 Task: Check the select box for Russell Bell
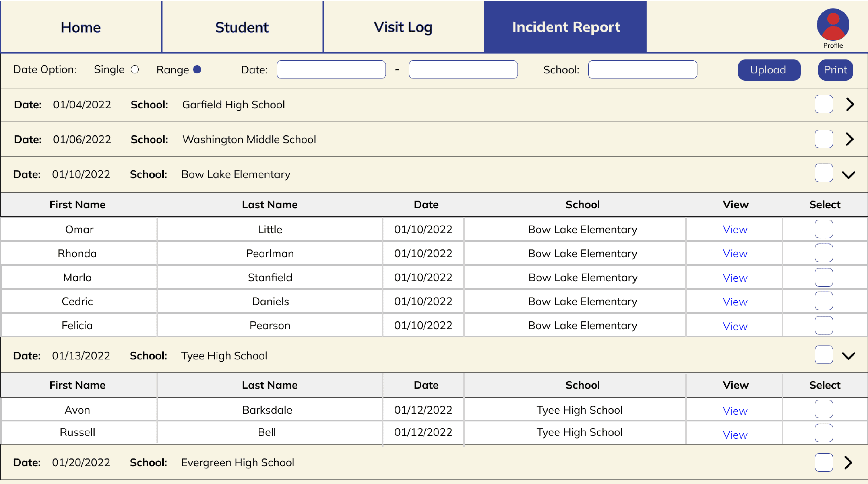(x=823, y=433)
